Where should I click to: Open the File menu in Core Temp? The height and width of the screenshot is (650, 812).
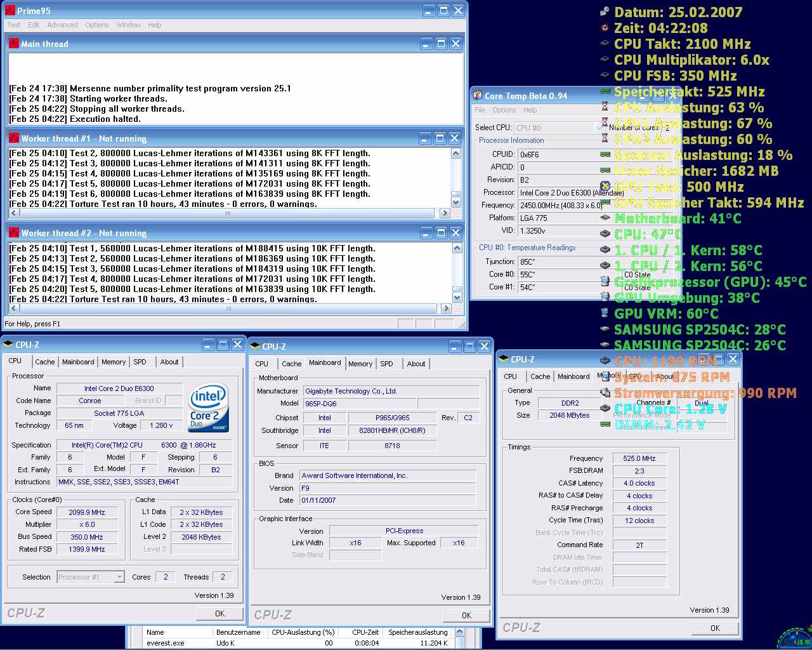point(480,110)
